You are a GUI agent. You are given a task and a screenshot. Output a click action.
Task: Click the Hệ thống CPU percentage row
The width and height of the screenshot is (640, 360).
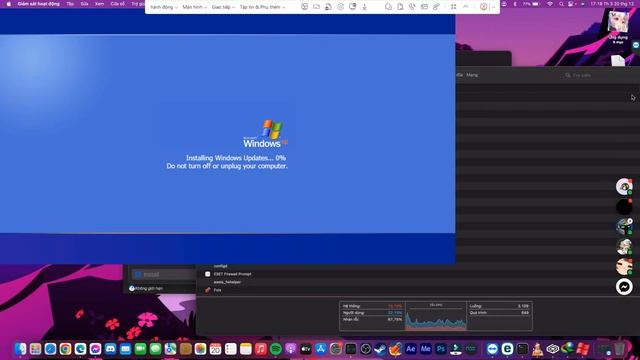(372, 306)
